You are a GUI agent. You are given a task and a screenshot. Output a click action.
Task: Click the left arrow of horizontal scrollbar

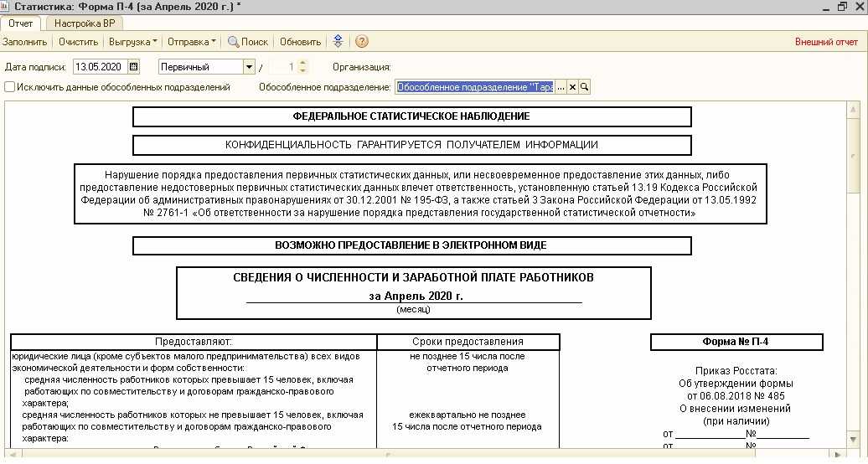point(12,455)
